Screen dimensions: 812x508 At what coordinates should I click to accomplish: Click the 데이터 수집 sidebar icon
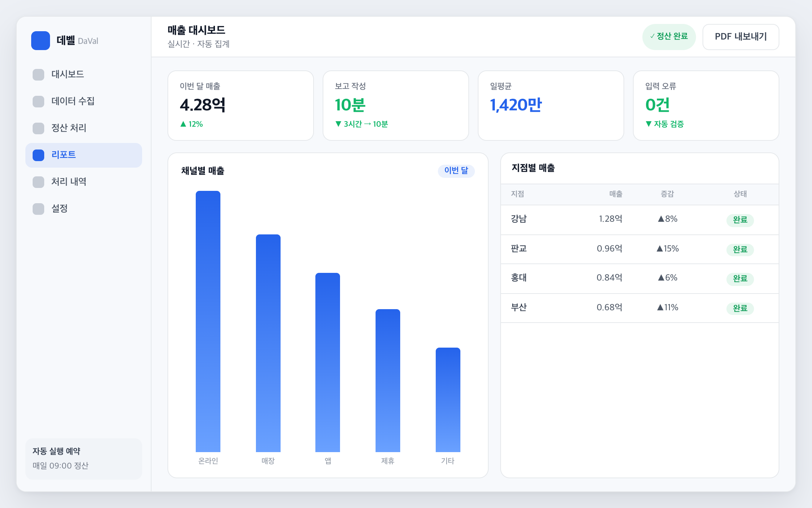pyautogui.click(x=38, y=101)
